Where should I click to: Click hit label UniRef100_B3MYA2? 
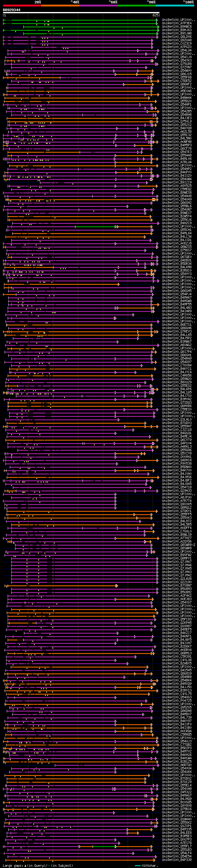pyautogui.click(x=177, y=399)
